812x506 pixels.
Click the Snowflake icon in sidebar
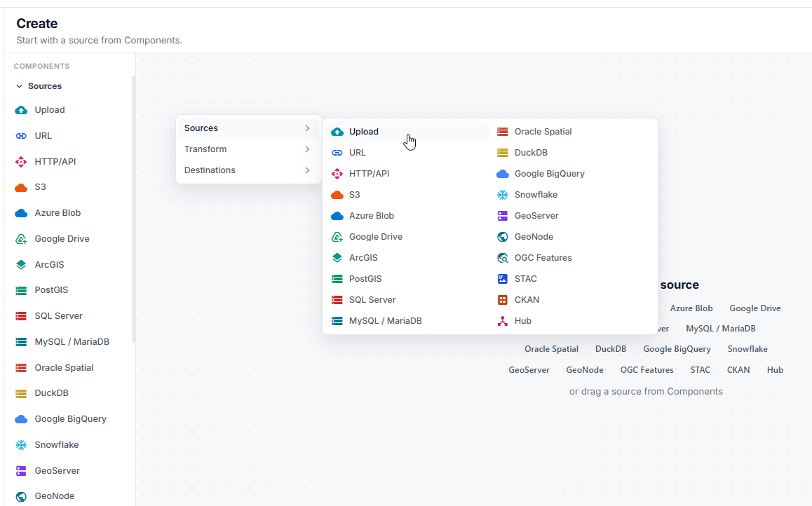21,445
